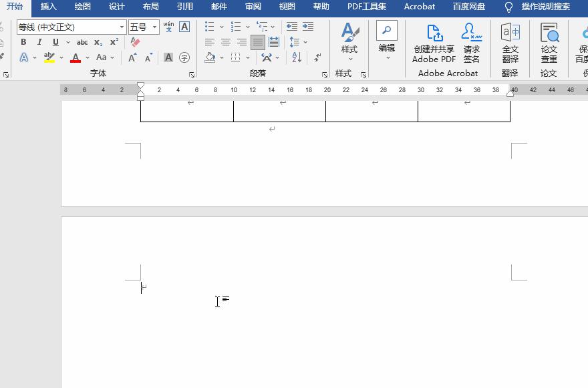The image size is (588, 388).
Task: Toggle italic formatting
Action: tap(40, 41)
